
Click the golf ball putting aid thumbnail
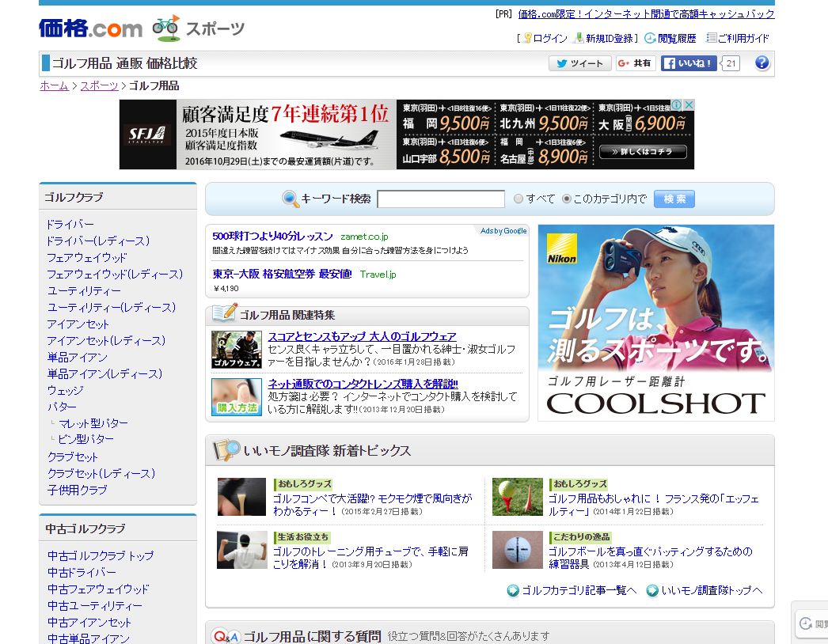(518, 550)
